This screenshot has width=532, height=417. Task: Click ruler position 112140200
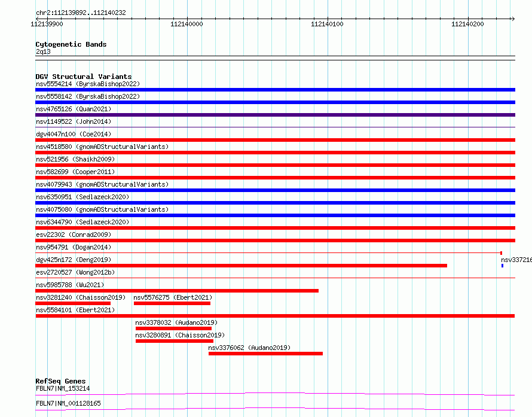coord(467,24)
